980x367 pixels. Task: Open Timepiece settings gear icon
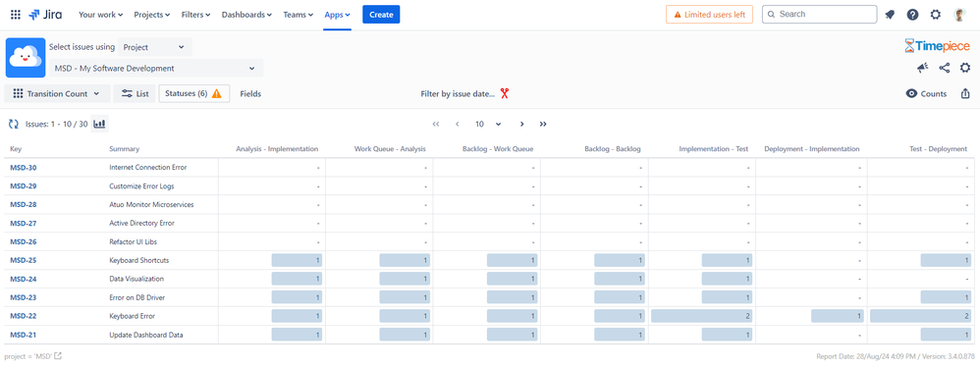[x=965, y=68]
